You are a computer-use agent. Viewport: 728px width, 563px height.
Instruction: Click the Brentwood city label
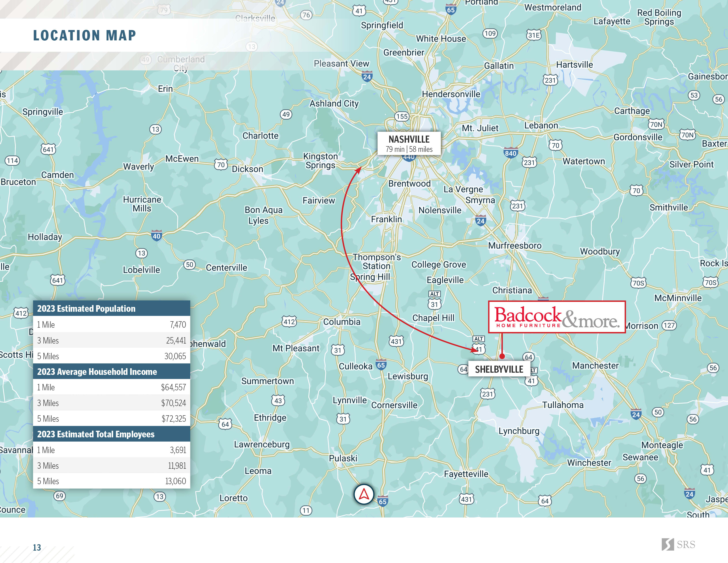[x=409, y=183]
